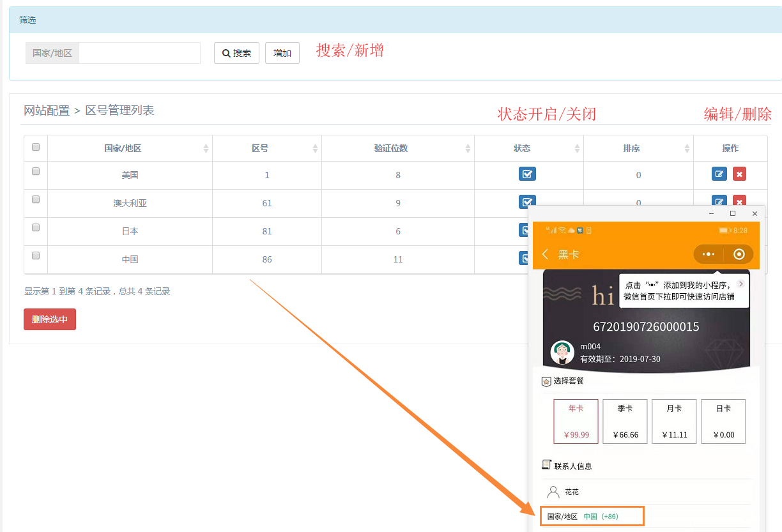The image size is (782, 532).
Task: Click the 选择套餐 section icon
Action: [546, 381]
